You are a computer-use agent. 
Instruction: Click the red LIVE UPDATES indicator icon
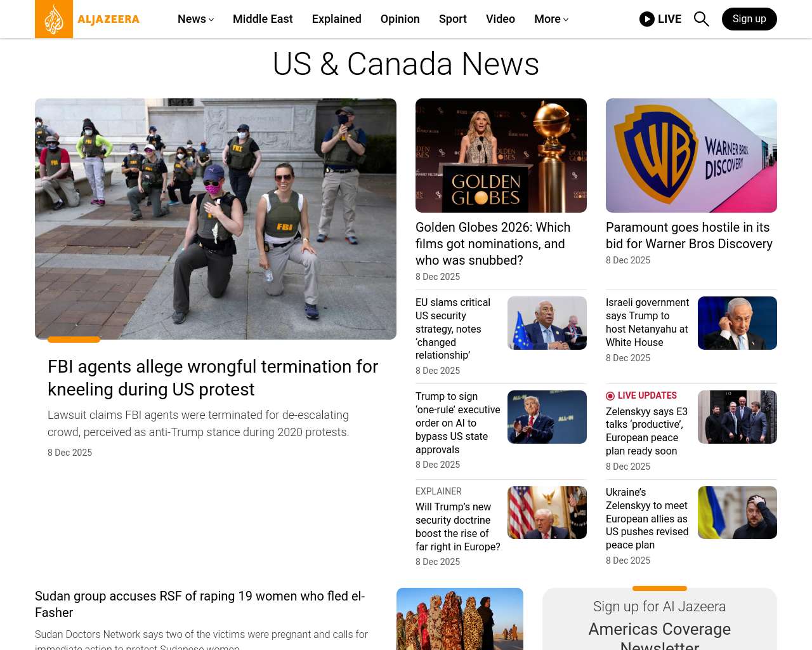tap(610, 396)
